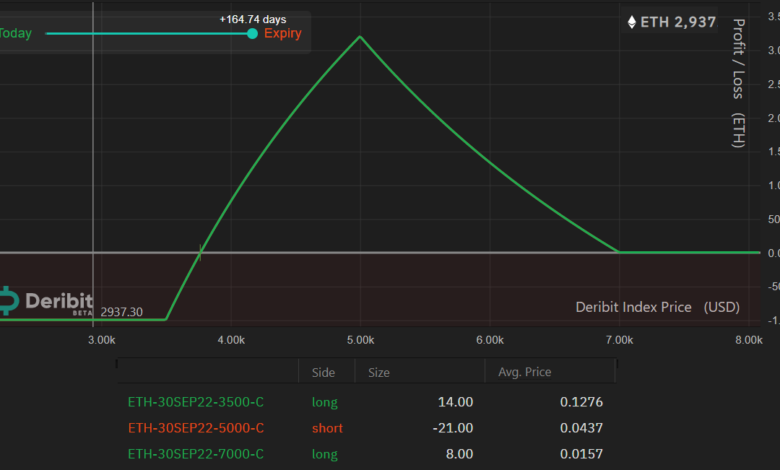This screenshot has width=780, height=470.
Task: Click the average price 0.1276
Action: coord(581,402)
